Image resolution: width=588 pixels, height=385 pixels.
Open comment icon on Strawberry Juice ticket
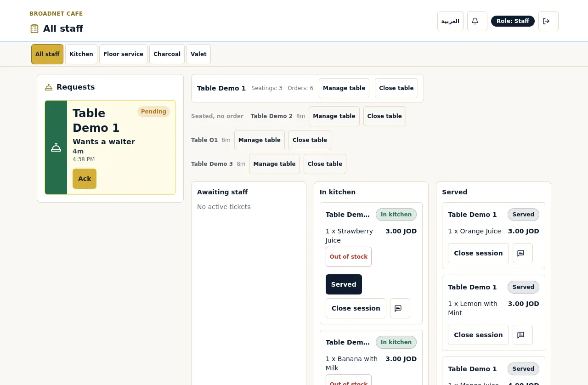pos(400,308)
